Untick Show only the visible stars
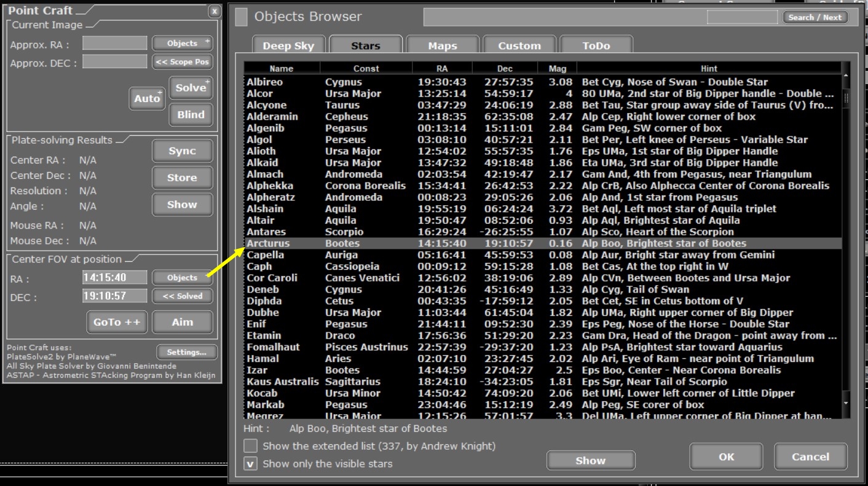868x486 pixels. tap(250, 463)
